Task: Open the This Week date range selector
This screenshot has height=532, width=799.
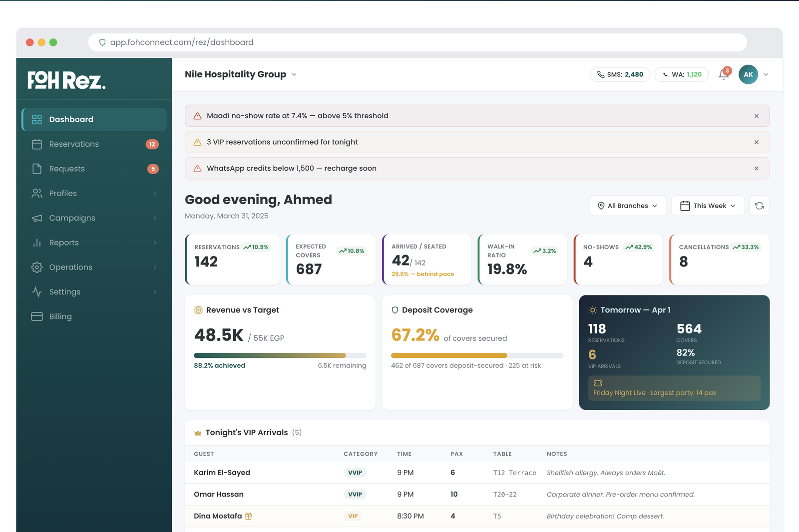Action: (x=708, y=205)
